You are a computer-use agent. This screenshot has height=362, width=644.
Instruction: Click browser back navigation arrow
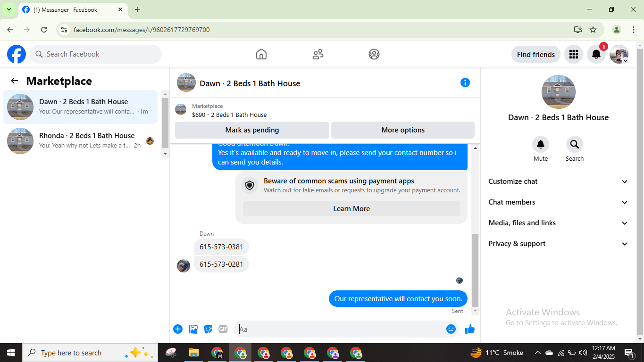pyautogui.click(x=10, y=30)
